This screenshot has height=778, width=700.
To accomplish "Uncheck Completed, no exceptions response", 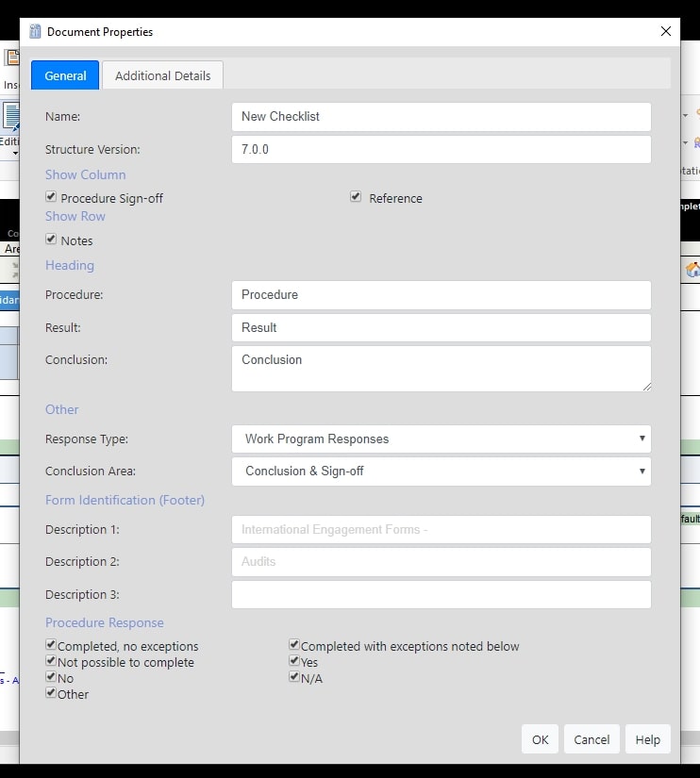I will (x=51, y=645).
